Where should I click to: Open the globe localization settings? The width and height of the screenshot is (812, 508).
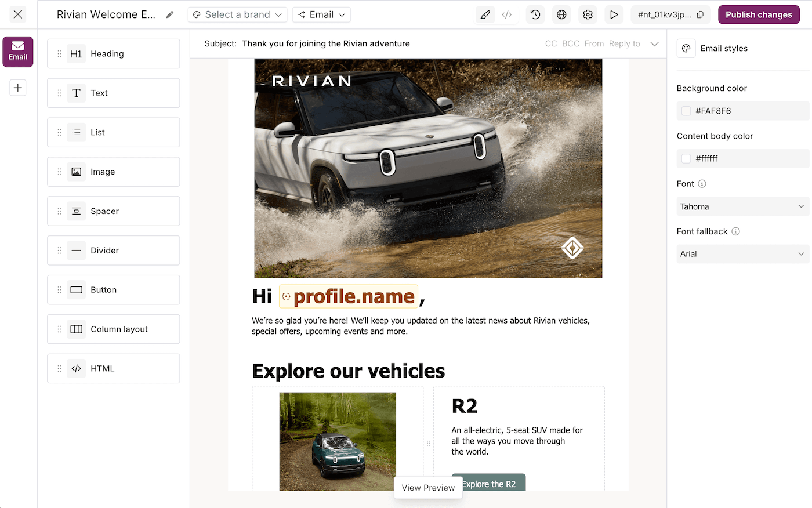(x=561, y=14)
